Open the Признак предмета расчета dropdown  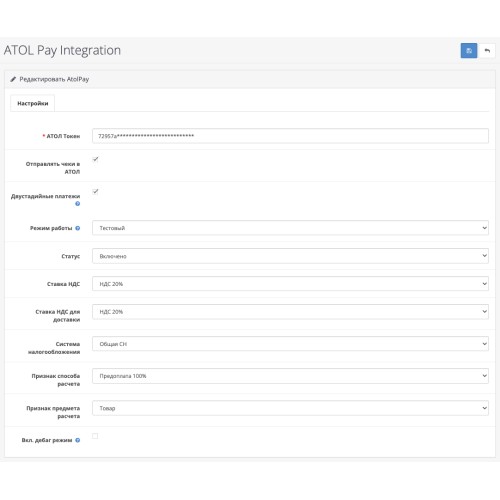click(290, 408)
